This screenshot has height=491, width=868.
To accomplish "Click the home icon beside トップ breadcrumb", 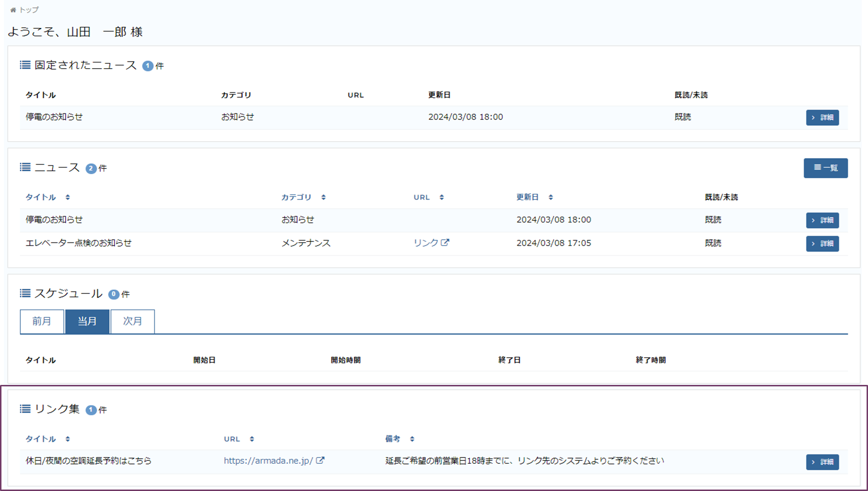I will pyautogui.click(x=13, y=10).
